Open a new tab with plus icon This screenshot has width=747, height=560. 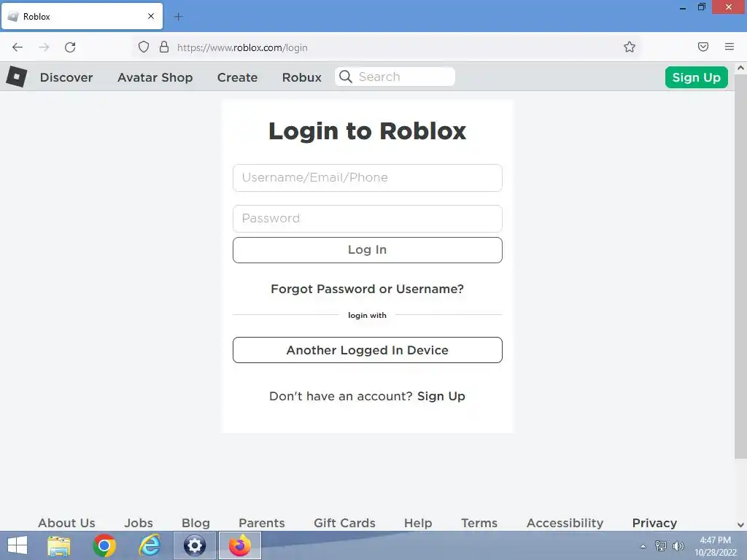coord(178,17)
